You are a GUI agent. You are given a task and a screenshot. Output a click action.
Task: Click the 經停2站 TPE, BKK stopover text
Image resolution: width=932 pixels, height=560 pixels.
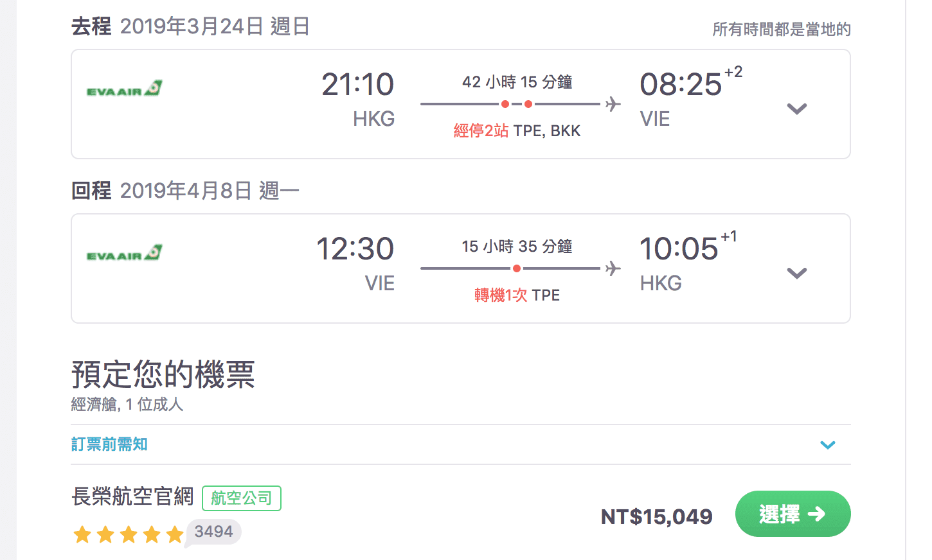(517, 131)
